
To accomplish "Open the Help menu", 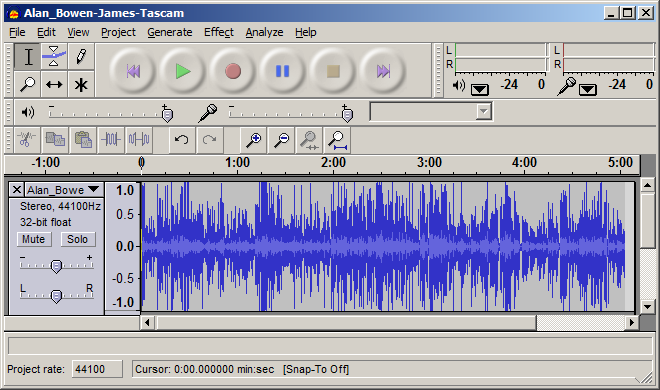I will click(x=306, y=32).
